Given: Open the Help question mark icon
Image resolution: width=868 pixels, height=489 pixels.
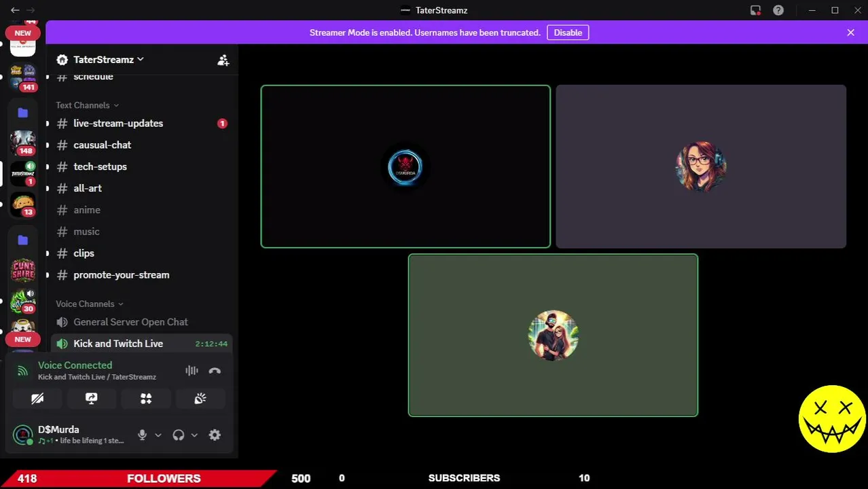Looking at the screenshot, I should tap(778, 10).
